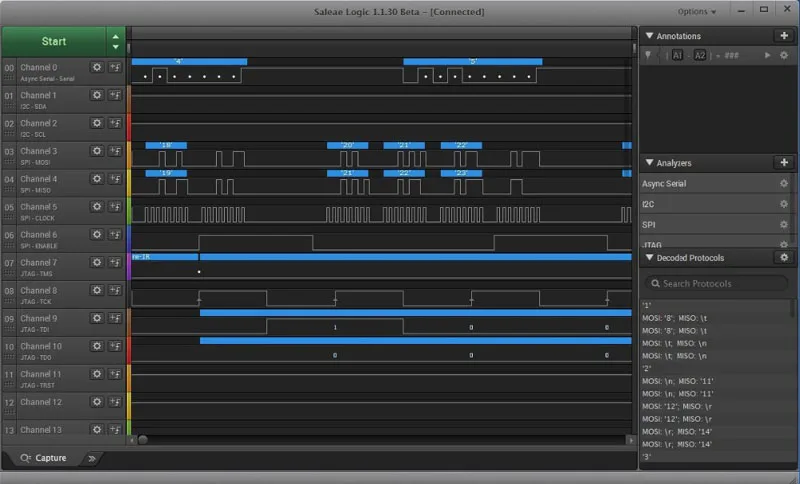The image size is (800, 484).
Task: Open Async Serial analyzer settings
Action: click(x=784, y=184)
